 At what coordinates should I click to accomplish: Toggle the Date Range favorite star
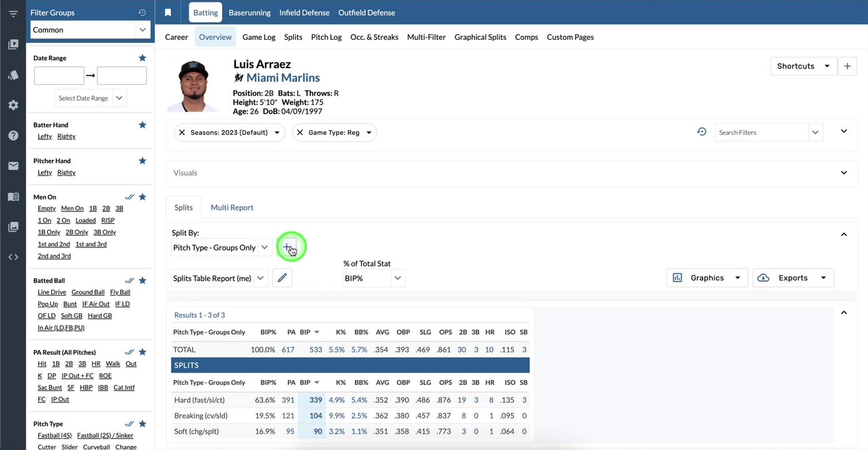143,58
